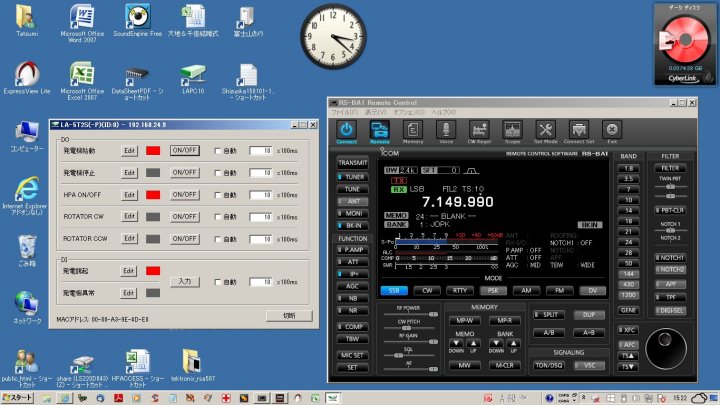Open the ファイル menu in RS-BA1
This screenshot has height=405, width=720.
[346, 112]
